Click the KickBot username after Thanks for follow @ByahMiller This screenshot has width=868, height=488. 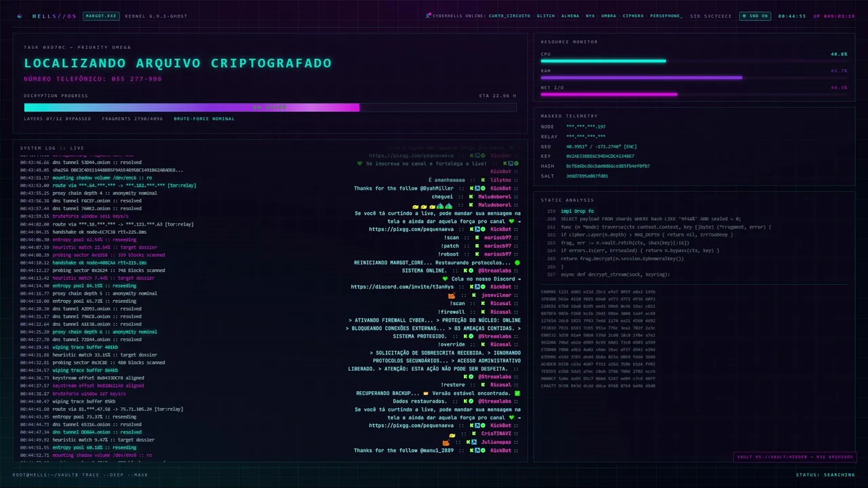pyautogui.click(x=500, y=188)
